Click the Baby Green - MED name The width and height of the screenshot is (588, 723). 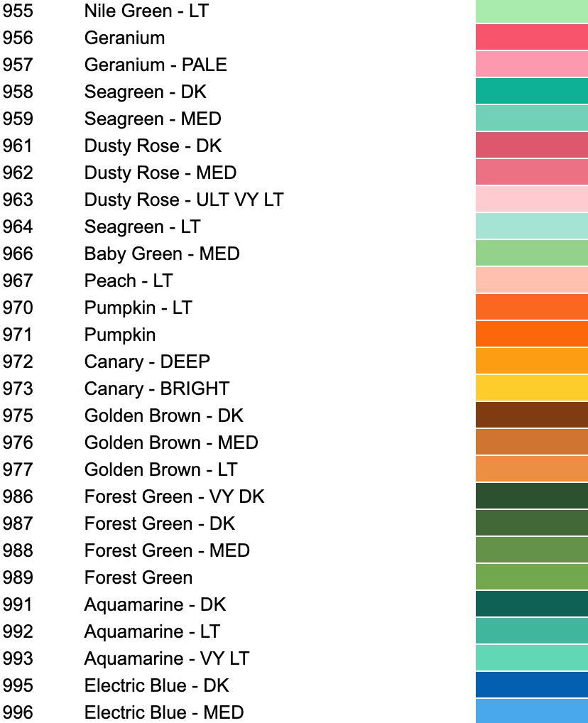[162, 254]
